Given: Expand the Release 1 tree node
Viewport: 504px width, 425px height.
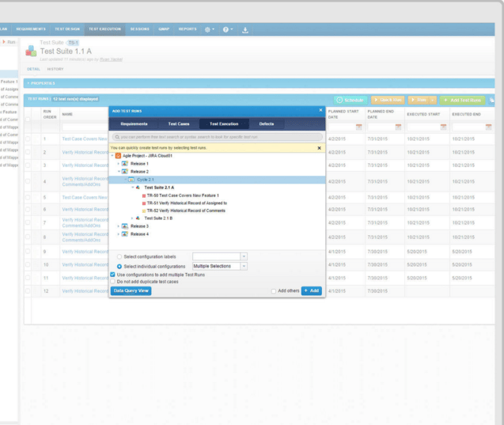Looking at the screenshot, I should (119, 164).
